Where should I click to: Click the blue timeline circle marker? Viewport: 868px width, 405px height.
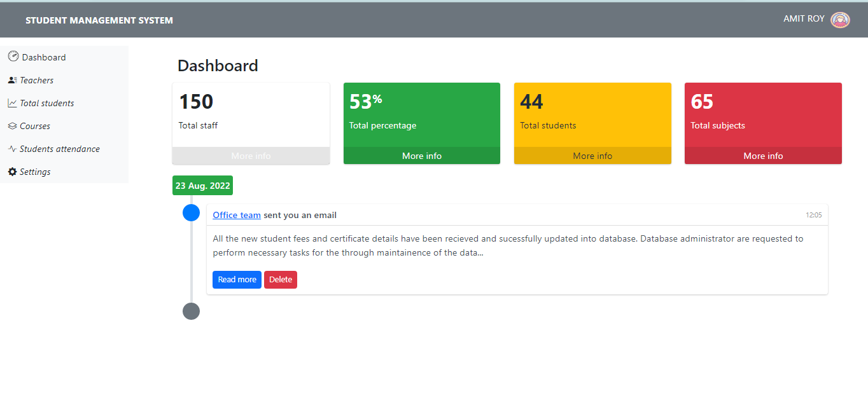[x=191, y=212]
